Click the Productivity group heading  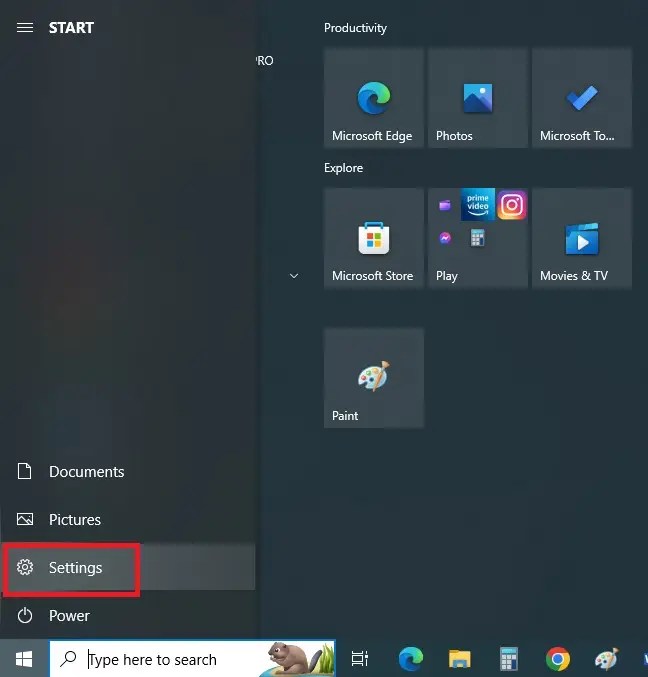(x=355, y=28)
